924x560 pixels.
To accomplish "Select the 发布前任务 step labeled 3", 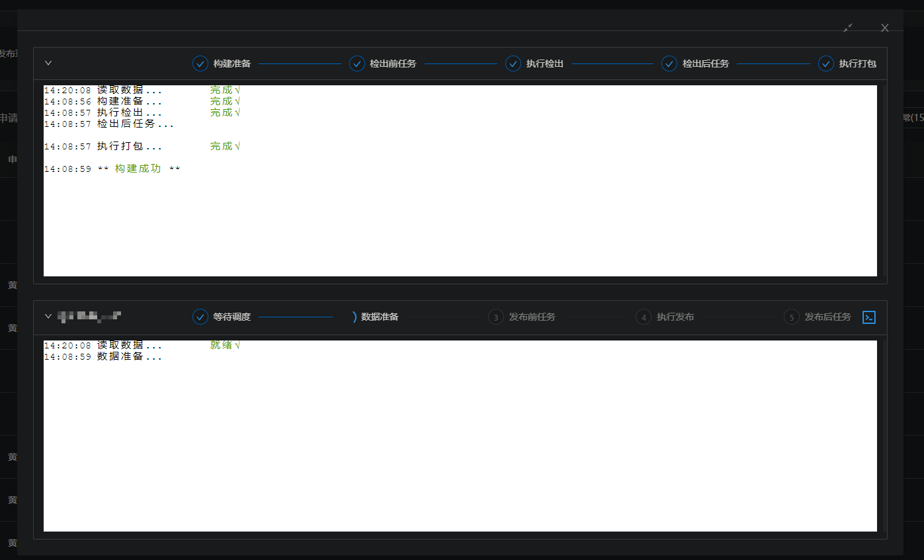I will point(496,317).
